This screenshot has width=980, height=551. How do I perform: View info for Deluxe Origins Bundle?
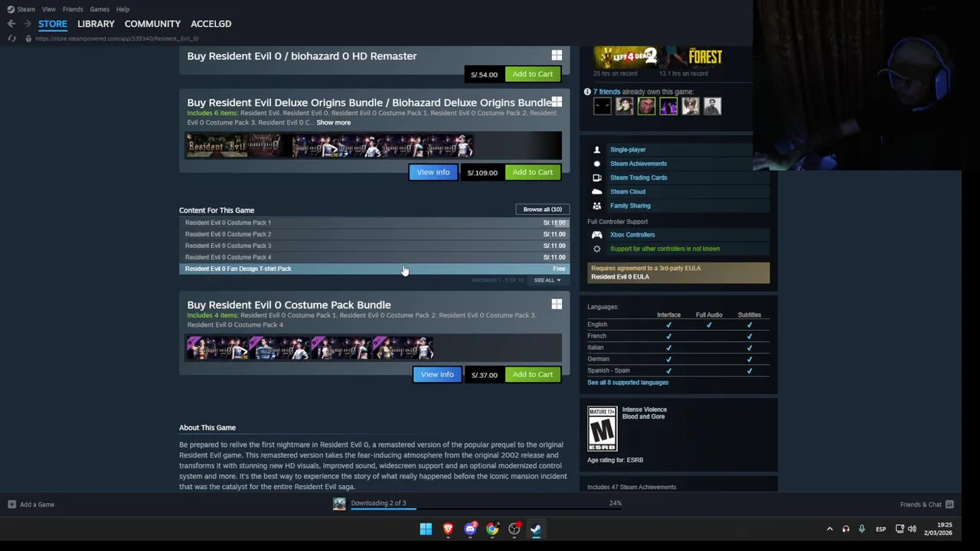point(433,172)
